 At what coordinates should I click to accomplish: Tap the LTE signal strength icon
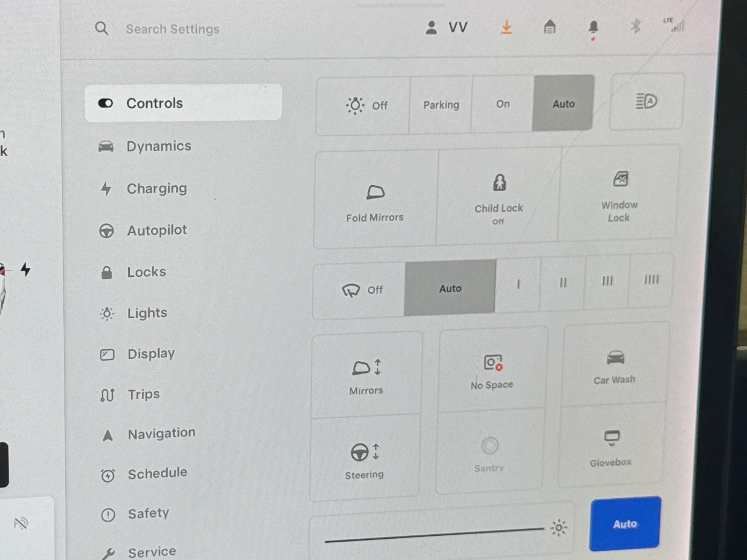(x=674, y=25)
